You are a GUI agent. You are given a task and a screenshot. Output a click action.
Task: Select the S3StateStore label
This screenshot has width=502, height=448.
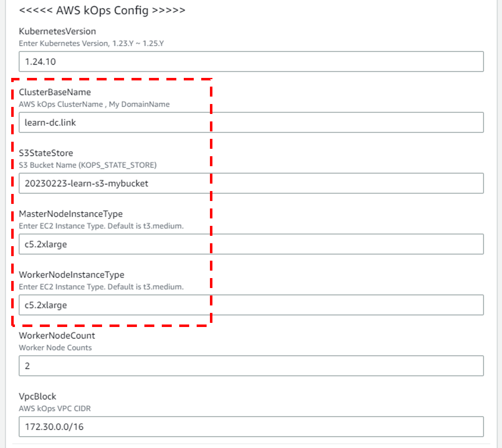tap(46, 153)
